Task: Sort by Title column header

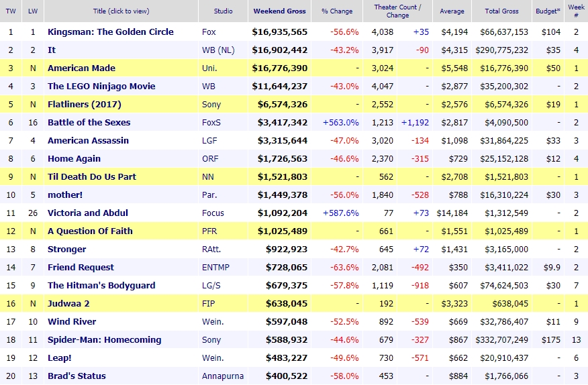Action: point(121,11)
